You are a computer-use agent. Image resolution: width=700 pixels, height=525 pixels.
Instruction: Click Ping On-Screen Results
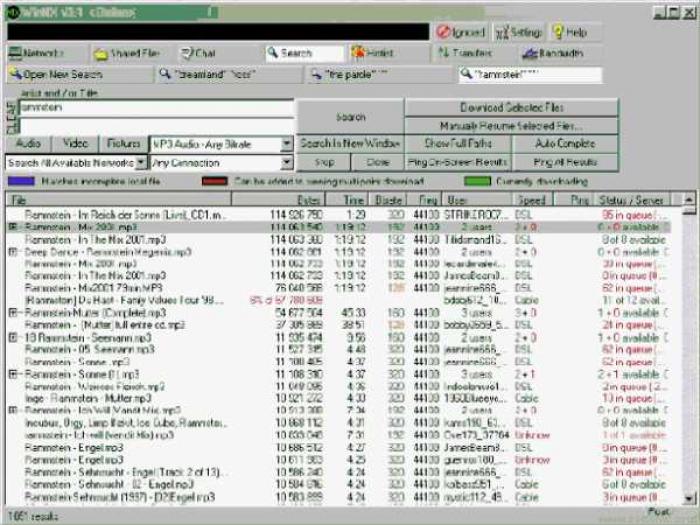pyautogui.click(x=458, y=162)
